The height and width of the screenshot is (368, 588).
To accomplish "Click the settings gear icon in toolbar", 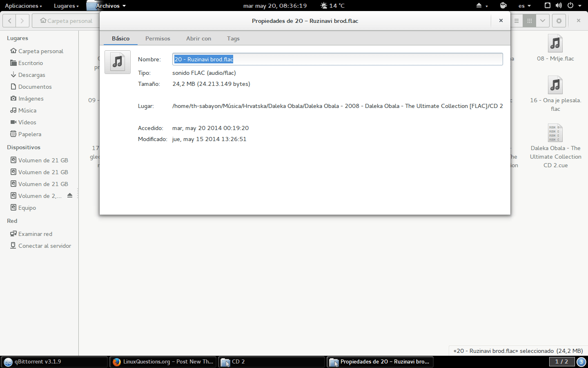I will click(559, 21).
